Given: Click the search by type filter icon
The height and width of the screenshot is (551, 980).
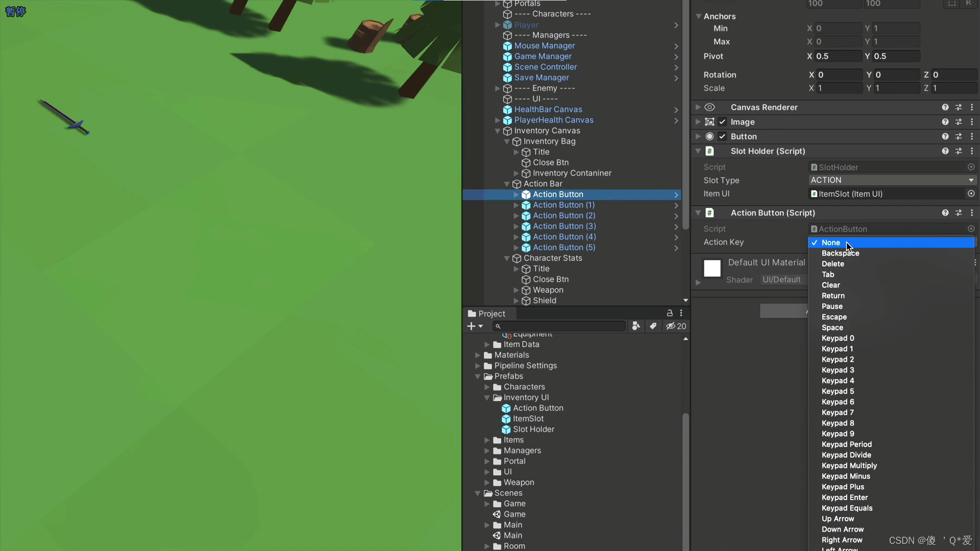Looking at the screenshot, I should (x=636, y=326).
